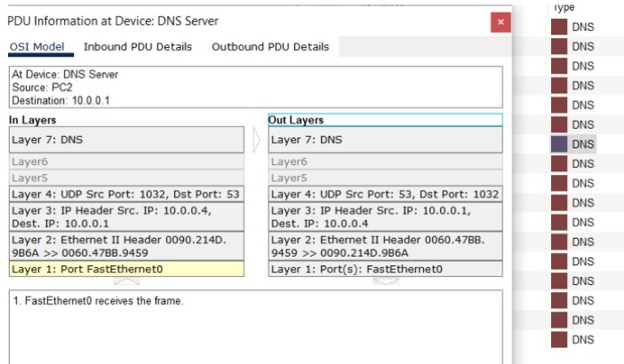
Task: Select Out Layers Layer 1 Port(s): FastEthernet0
Action: [x=385, y=269]
